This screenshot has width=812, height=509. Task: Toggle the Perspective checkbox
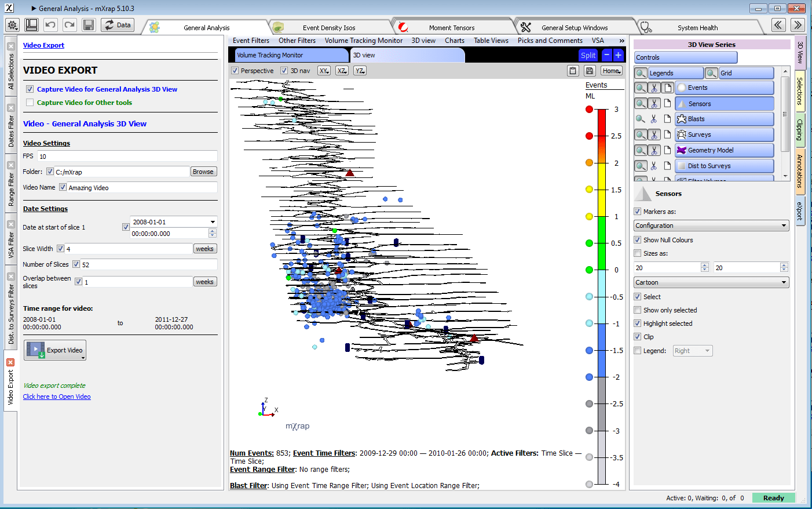pos(235,71)
